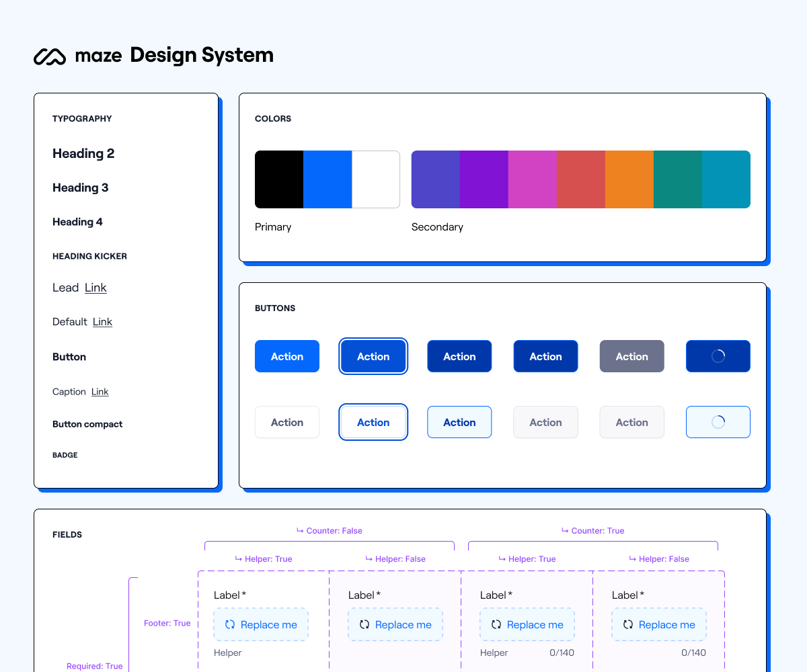
Task: Select the teal swatch in the Secondary palette
Action: coord(677,179)
